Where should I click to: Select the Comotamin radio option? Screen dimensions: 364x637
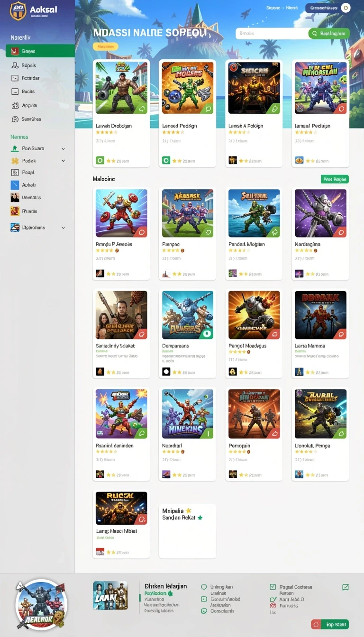click(x=204, y=611)
